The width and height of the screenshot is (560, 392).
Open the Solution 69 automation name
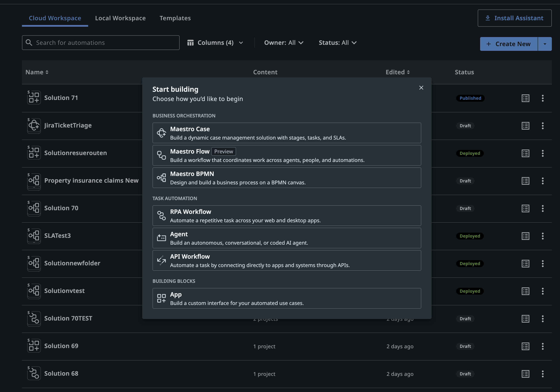tap(61, 346)
